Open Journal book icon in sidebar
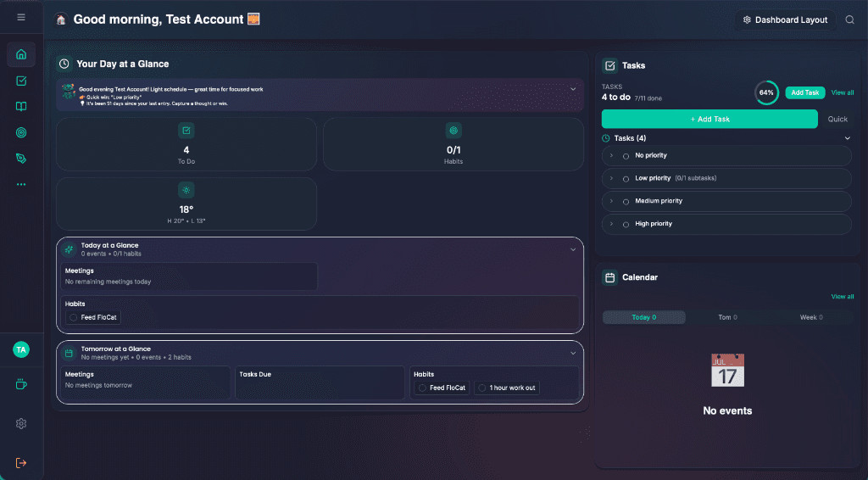The height and width of the screenshot is (480, 868). (21, 106)
